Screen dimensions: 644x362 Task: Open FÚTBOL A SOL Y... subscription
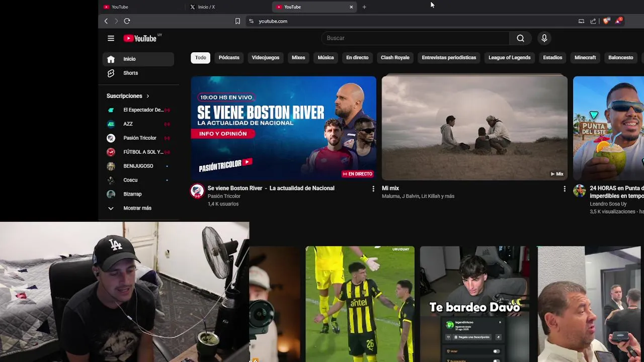pyautogui.click(x=138, y=152)
